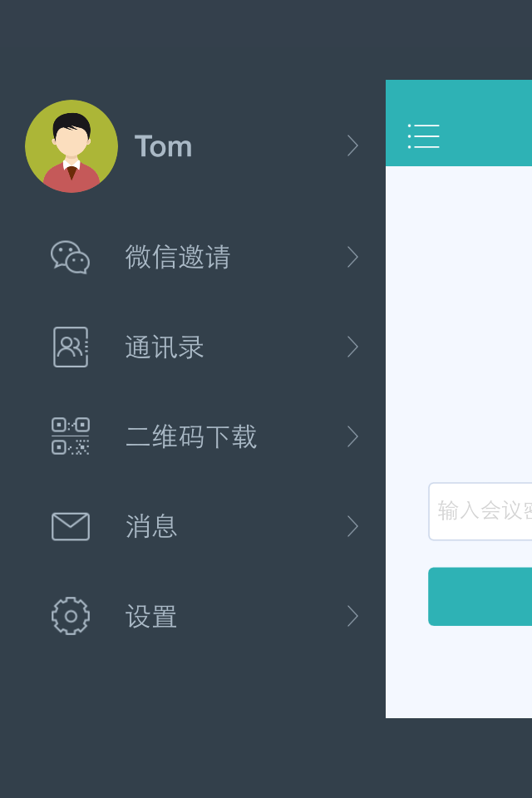Expand the chevron next to 设置
The width and height of the screenshot is (532, 798).
coord(352,616)
